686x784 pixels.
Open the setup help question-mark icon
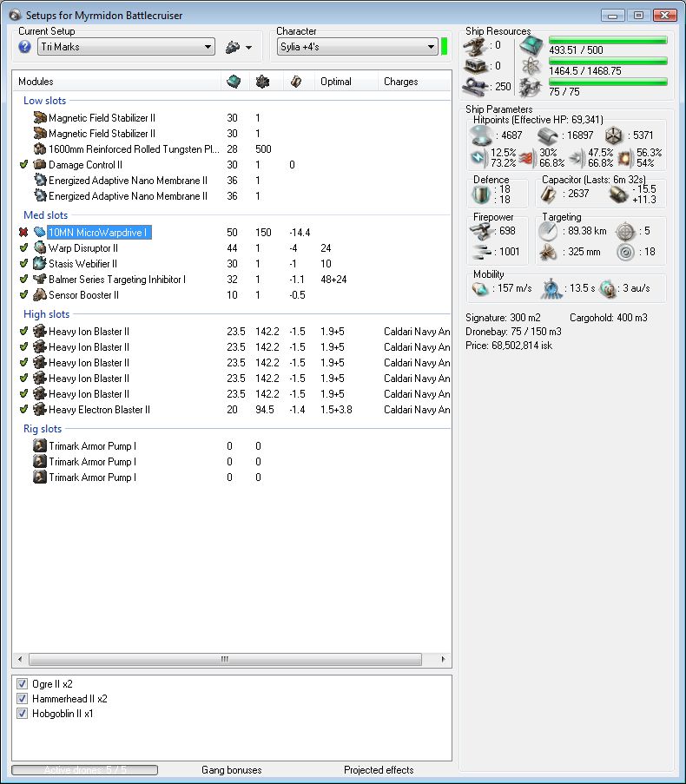click(24, 47)
